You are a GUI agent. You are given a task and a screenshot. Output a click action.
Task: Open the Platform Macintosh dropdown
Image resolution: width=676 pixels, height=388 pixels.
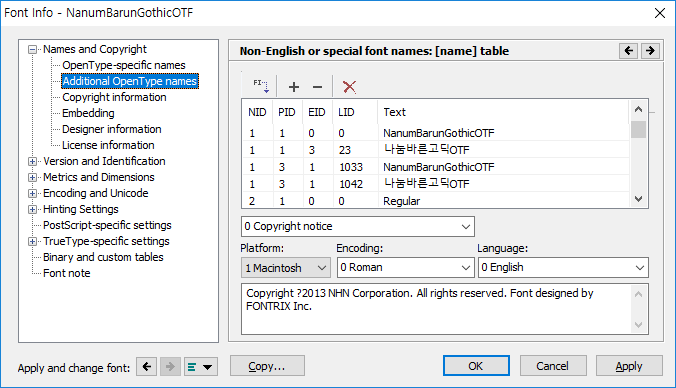coord(286,268)
